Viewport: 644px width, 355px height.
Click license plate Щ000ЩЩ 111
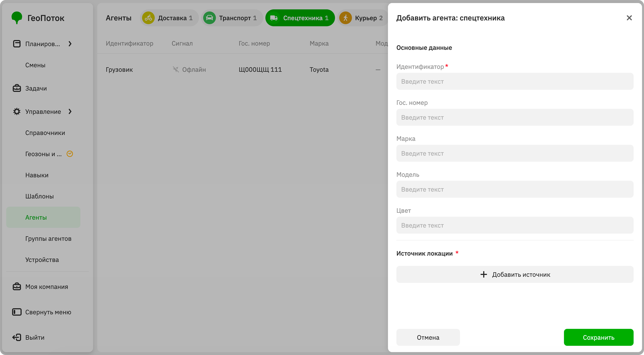tap(260, 69)
